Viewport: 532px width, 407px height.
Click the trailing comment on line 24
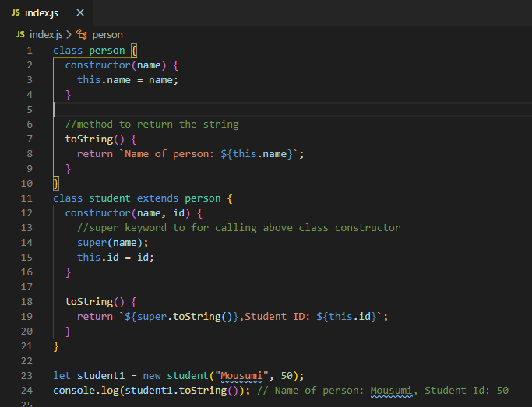pyautogui.click(x=382, y=391)
